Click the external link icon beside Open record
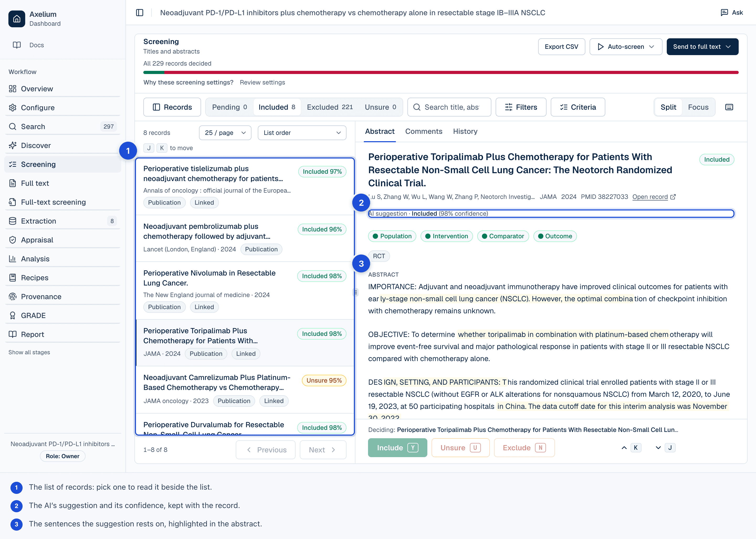 pyautogui.click(x=673, y=197)
